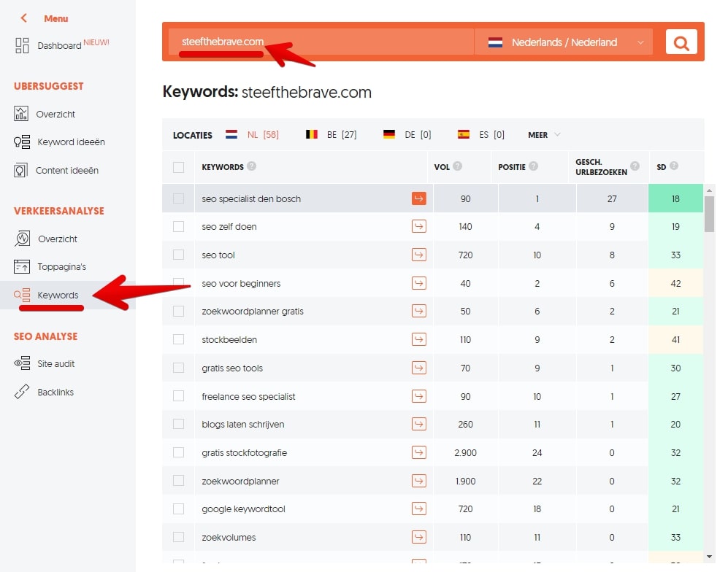The image size is (728, 572).
Task: Click the Menu link at top
Action: pyautogui.click(x=55, y=18)
